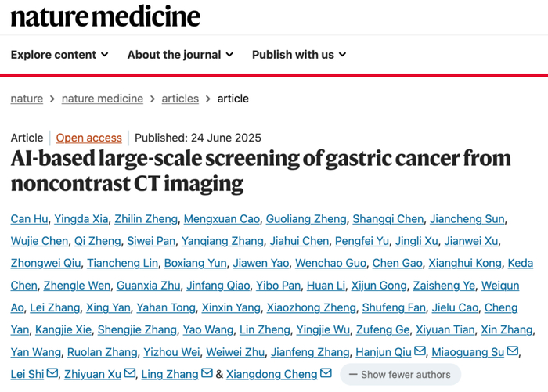Expand the Explore content menu
Viewport: 548px width, 392px height.
coord(59,55)
